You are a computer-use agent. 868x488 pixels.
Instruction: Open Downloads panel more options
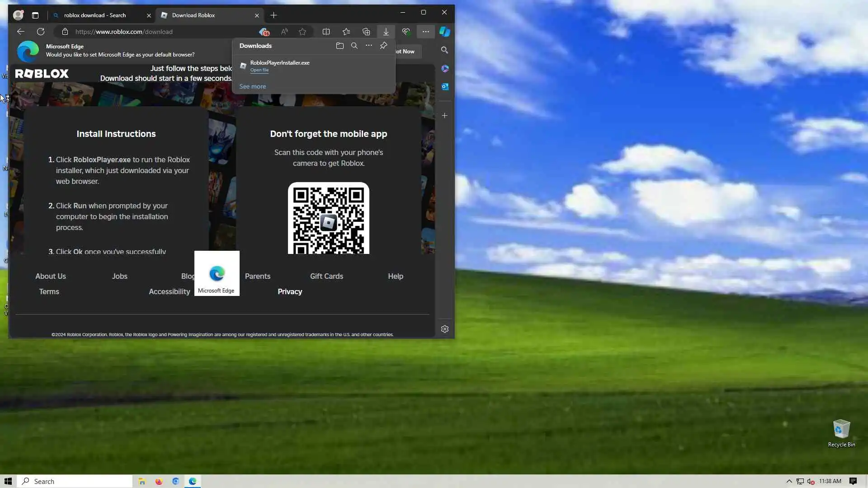click(x=369, y=46)
